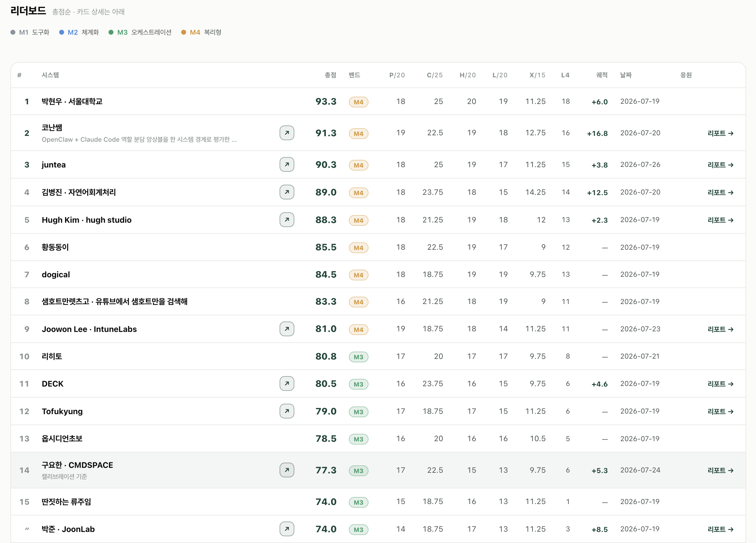Select the 코난쌤 entry name

pyautogui.click(x=52, y=127)
